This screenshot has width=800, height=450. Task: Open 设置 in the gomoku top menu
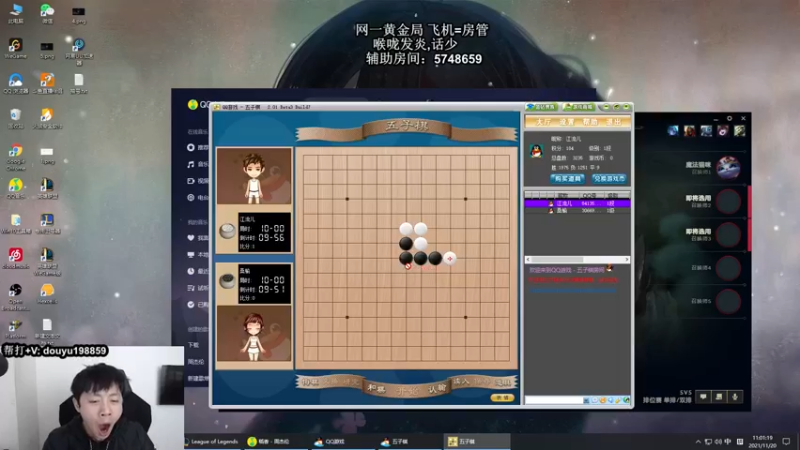pyautogui.click(x=566, y=121)
